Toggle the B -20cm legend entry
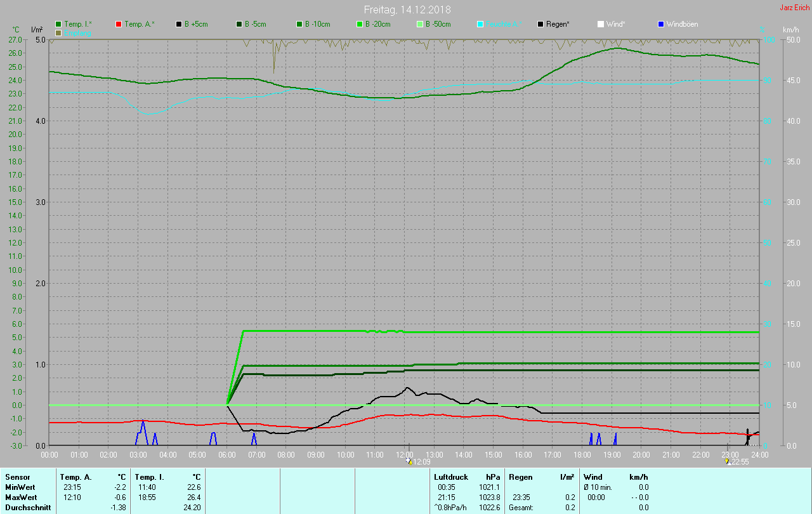Viewport: 812px width, 514px height. pos(377,24)
